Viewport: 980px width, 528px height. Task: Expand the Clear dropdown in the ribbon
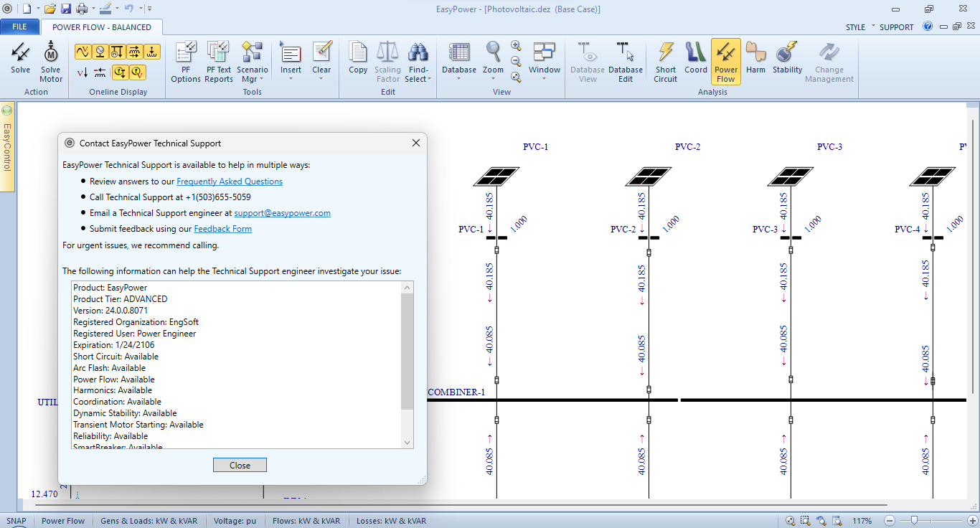tap(321, 61)
